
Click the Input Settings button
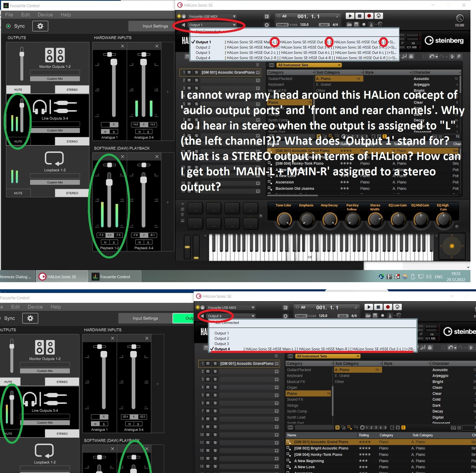point(155,26)
